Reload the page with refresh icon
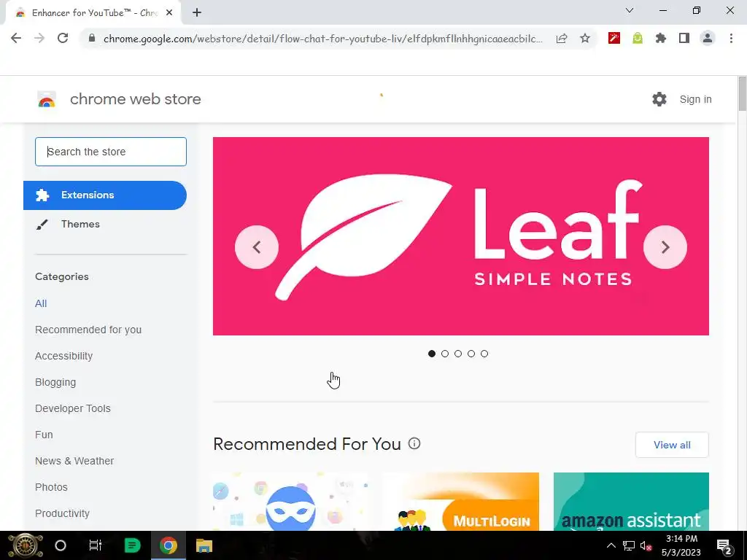This screenshot has height=560, width=747. [63, 38]
